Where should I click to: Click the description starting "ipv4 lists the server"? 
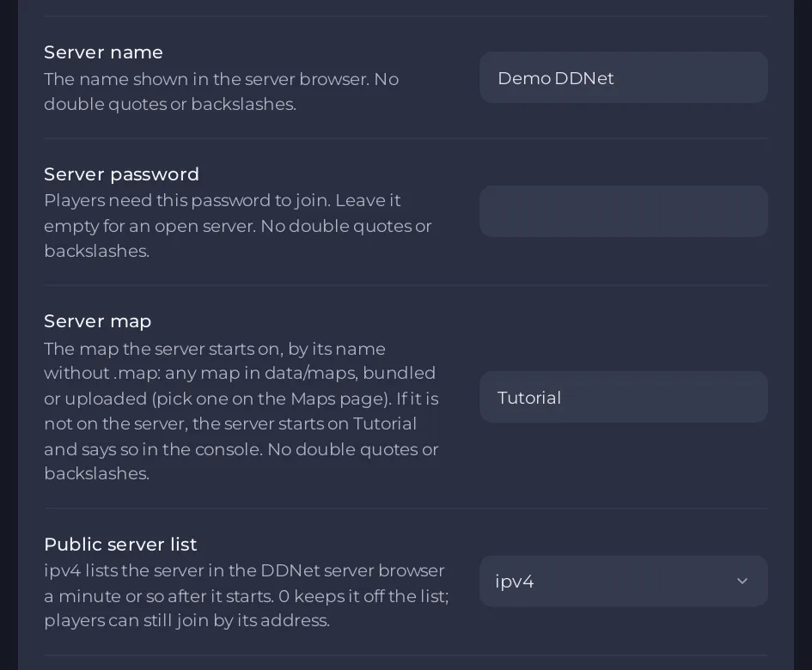pos(247,595)
